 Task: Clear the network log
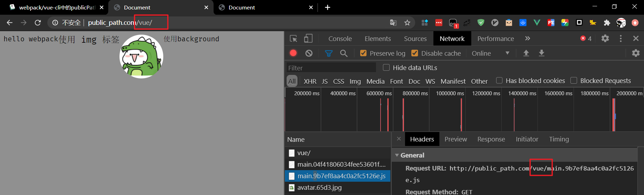coord(309,53)
